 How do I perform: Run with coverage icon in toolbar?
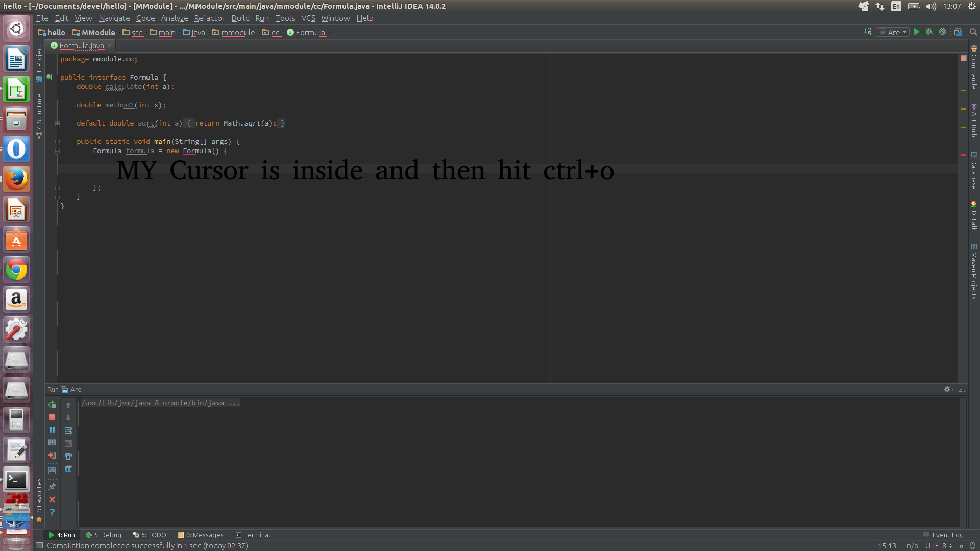(x=942, y=32)
